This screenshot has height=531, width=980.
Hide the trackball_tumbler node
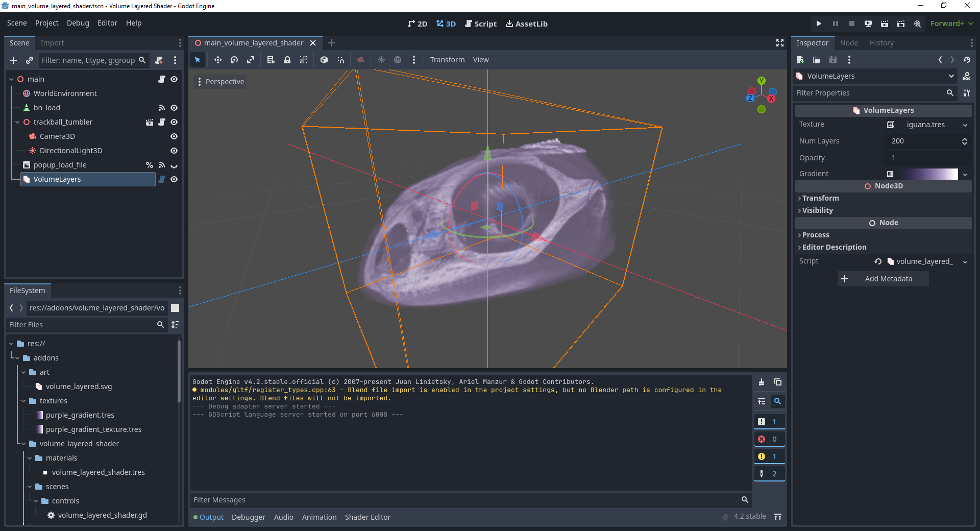click(174, 122)
